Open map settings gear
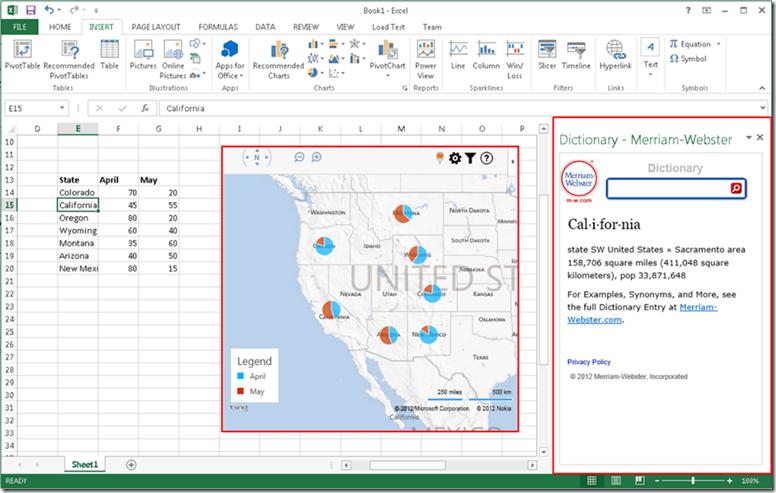776x493 pixels. click(455, 158)
